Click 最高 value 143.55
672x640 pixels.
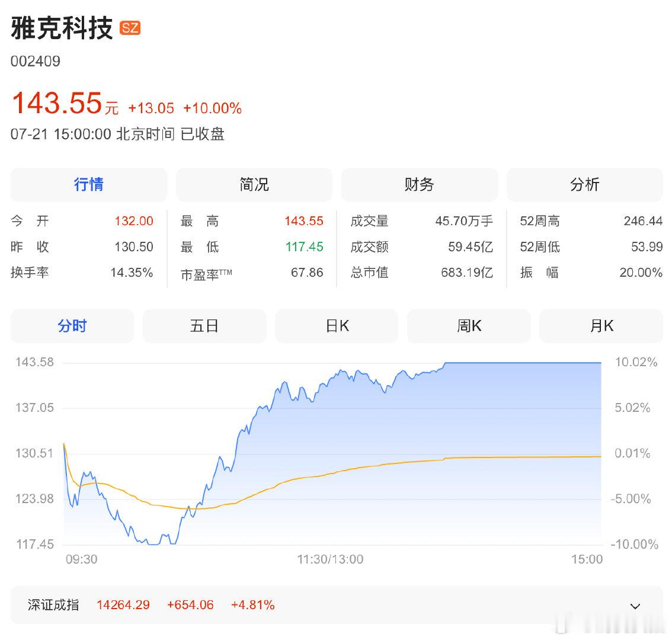[304, 221]
